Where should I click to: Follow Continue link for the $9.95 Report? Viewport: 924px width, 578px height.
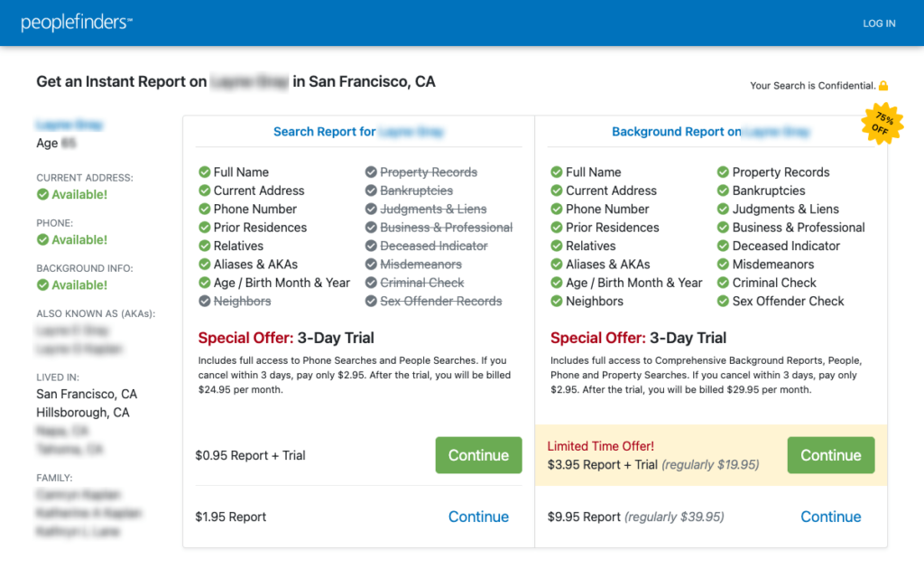click(831, 517)
